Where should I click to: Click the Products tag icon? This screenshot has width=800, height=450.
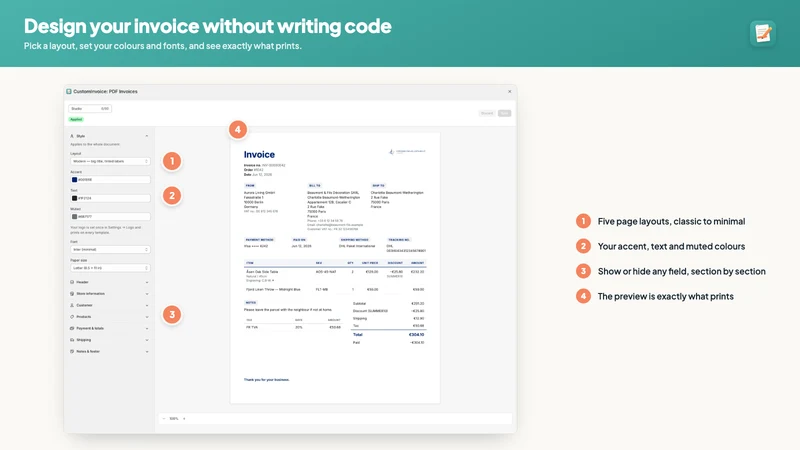(72, 317)
